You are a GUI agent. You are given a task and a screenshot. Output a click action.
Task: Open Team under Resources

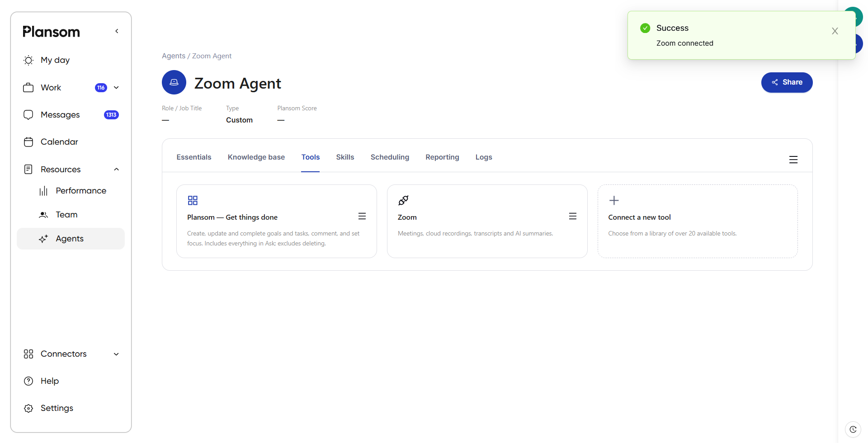point(71,215)
